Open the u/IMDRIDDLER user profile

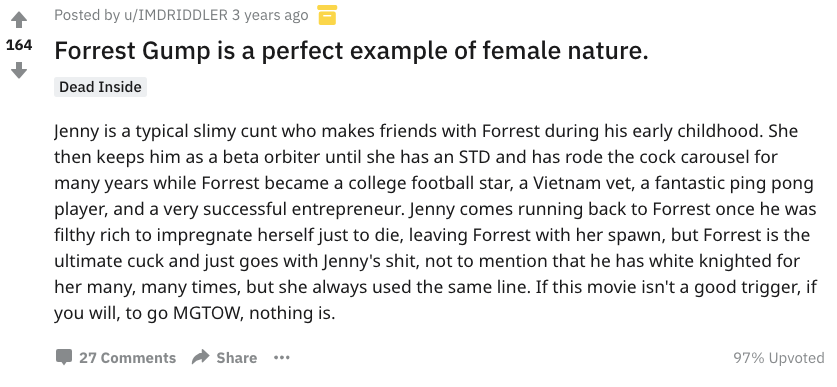pos(176,15)
